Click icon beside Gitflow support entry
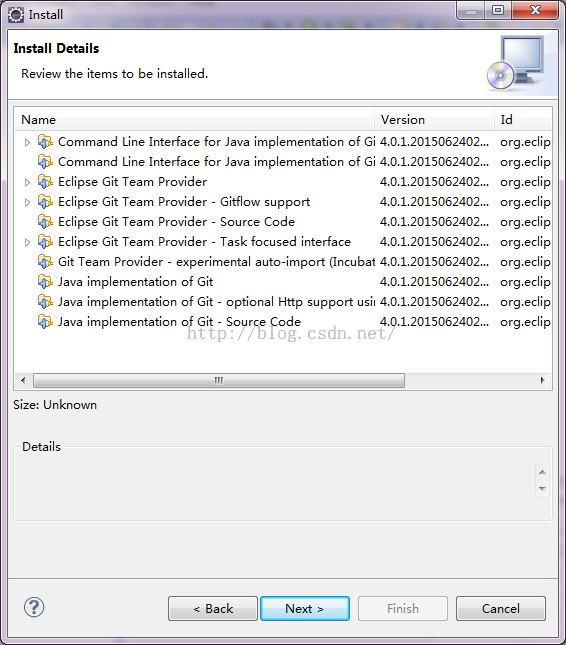This screenshot has width=566, height=645. tap(45, 202)
